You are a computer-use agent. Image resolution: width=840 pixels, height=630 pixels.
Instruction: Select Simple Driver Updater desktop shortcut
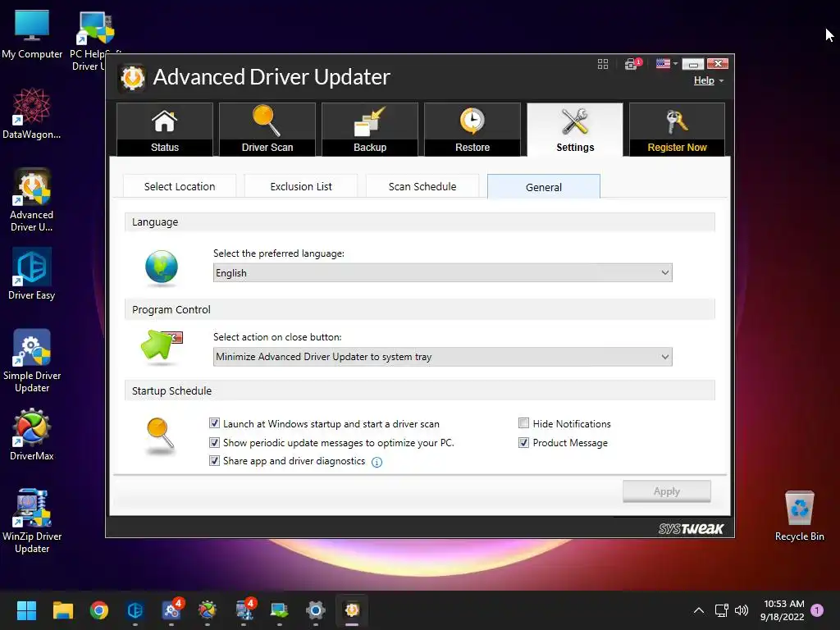click(x=32, y=361)
